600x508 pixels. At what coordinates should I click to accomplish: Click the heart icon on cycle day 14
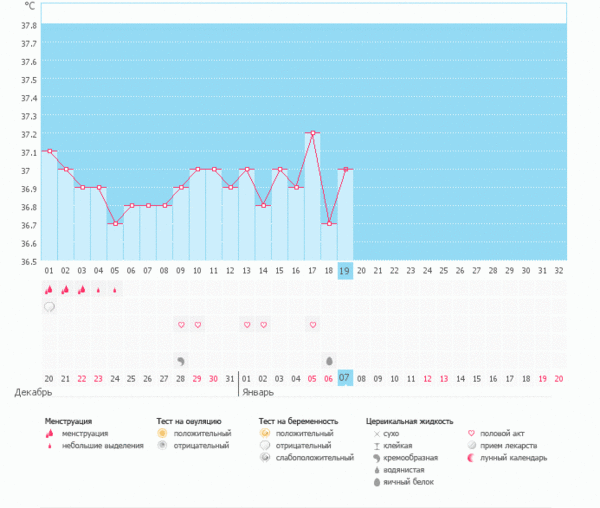click(263, 325)
